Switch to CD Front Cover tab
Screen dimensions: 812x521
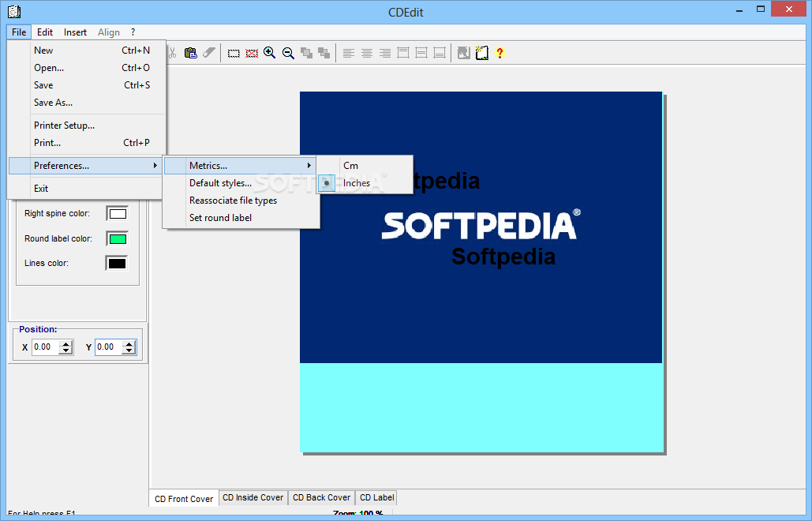pos(184,499)
